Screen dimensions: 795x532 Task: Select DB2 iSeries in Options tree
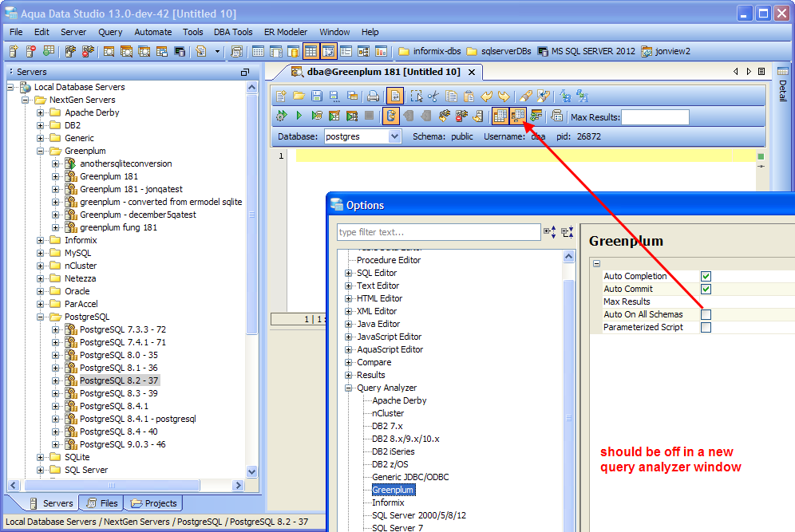click(x=393, y=451)
